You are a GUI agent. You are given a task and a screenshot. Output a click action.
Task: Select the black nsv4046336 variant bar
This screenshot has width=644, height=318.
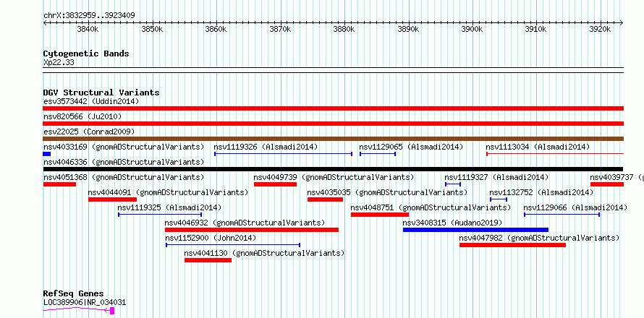coord(333,169)
